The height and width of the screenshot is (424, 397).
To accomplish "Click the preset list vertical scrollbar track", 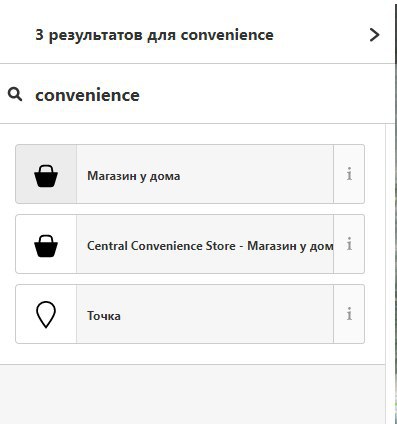I will [x=390, y=273].
